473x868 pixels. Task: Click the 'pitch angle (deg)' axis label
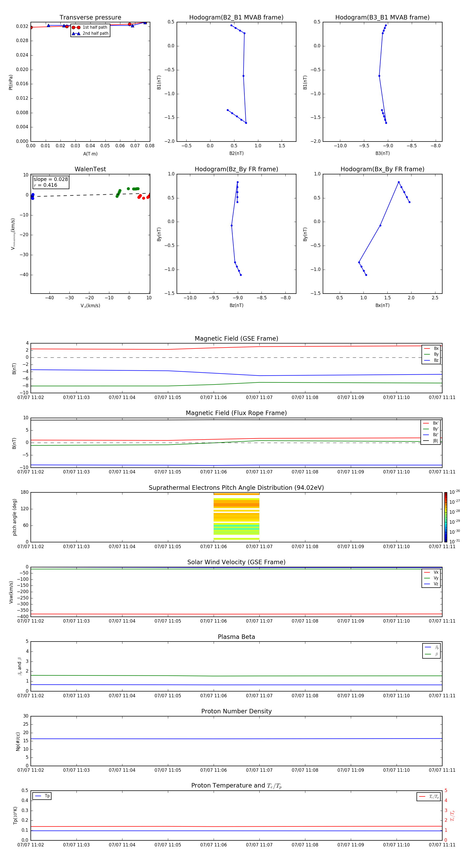pos(14,517)
